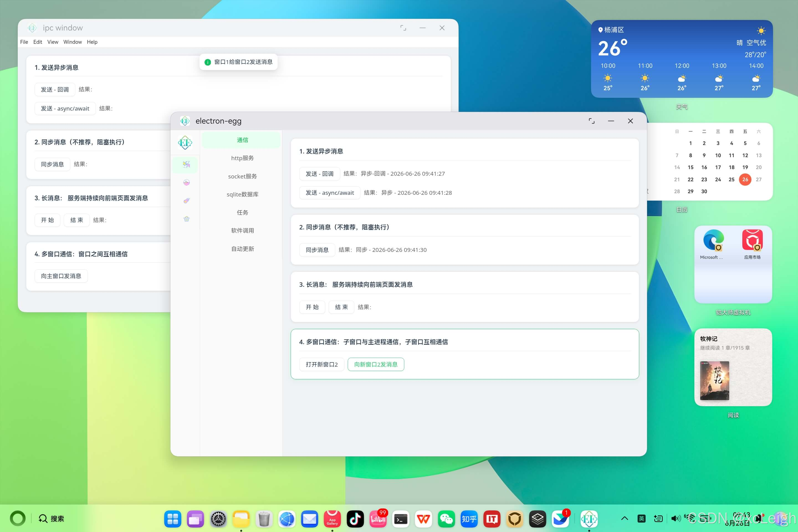798x532 pixels.
Task: Click 开 始 in ipc window
Action: click(47, 220)
